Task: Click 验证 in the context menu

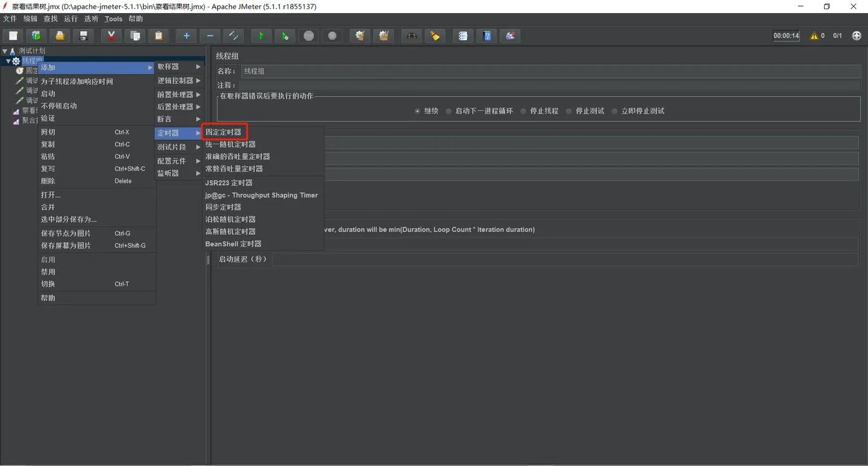Action: (x=96, y=118)
